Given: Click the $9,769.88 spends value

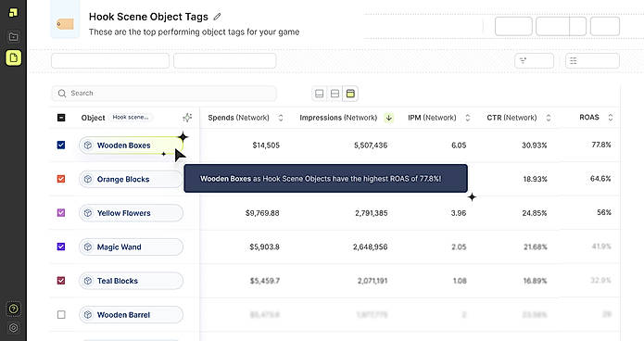Looking at the screenshot, I should pyautogui.click(x=262, y=213).
